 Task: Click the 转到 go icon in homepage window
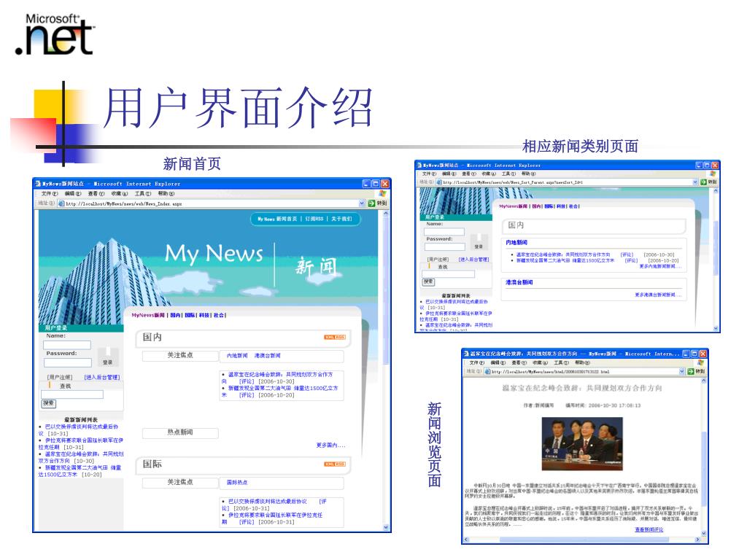coord(372,203)
